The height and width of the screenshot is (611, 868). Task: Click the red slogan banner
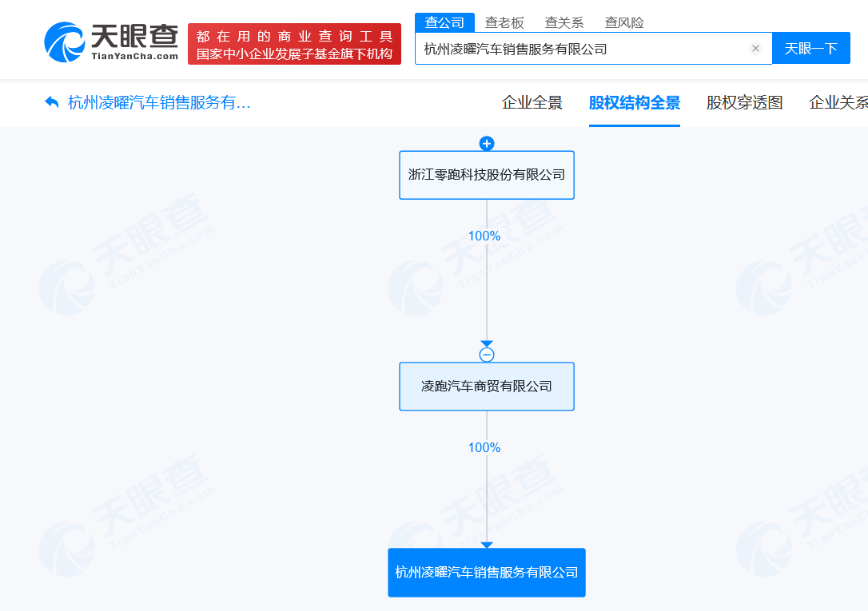click(294, 44)
